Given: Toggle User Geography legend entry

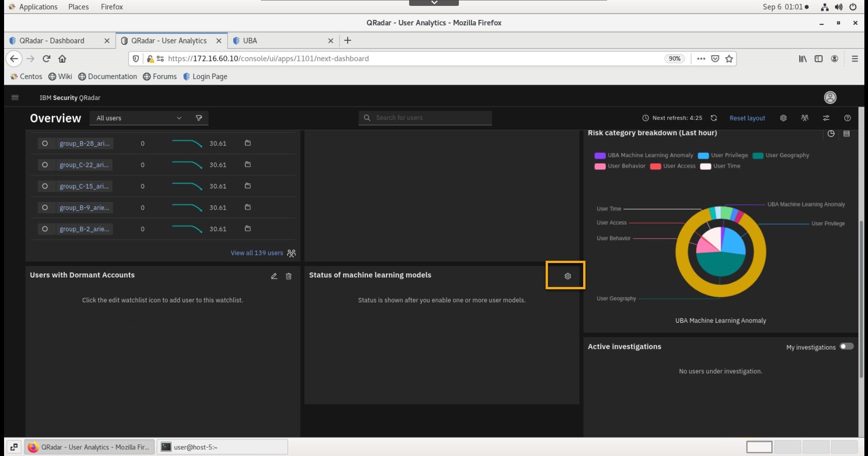Looking at the screenshot, I should pyautogui.click(x=781, y=155).
